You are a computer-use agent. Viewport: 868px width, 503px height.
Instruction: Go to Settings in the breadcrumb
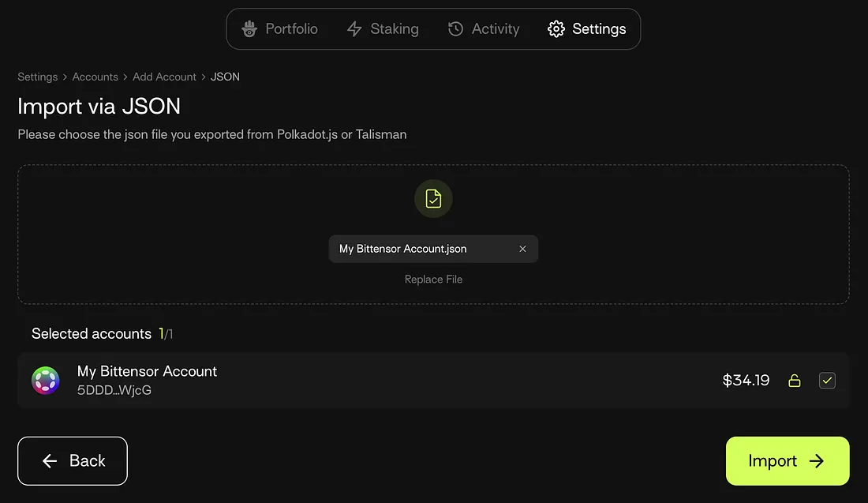(38, 77)
